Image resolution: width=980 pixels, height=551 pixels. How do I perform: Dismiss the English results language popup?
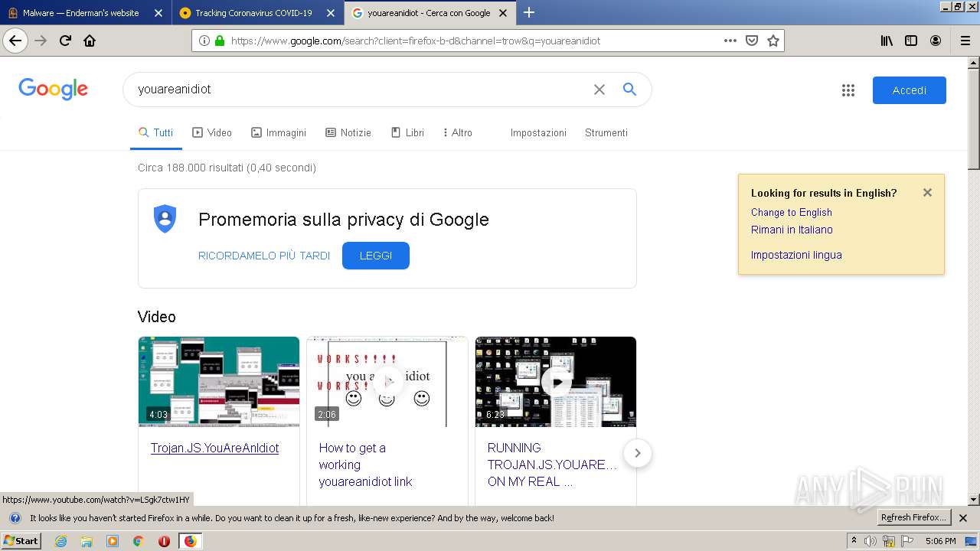927,193
